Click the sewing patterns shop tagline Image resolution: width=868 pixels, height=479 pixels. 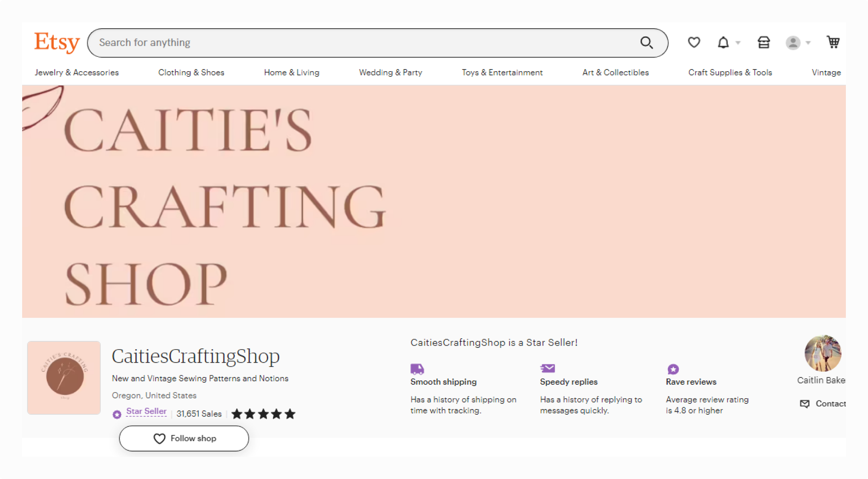200,378
